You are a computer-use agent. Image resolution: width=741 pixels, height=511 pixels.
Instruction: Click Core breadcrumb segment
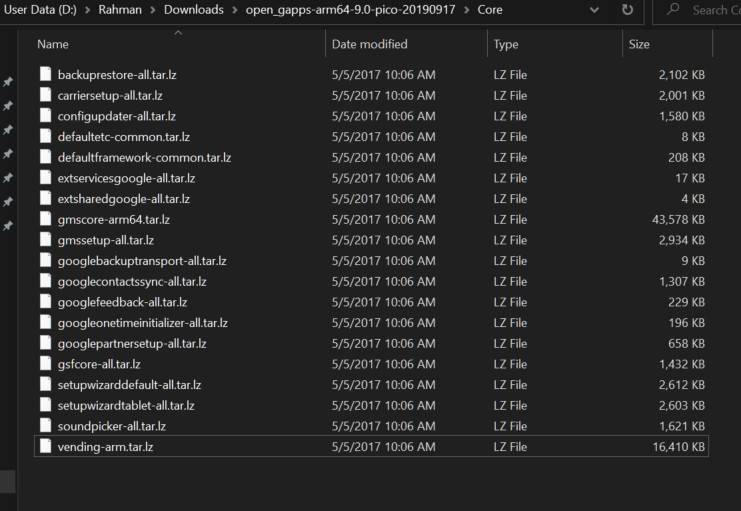click(490, 9)
